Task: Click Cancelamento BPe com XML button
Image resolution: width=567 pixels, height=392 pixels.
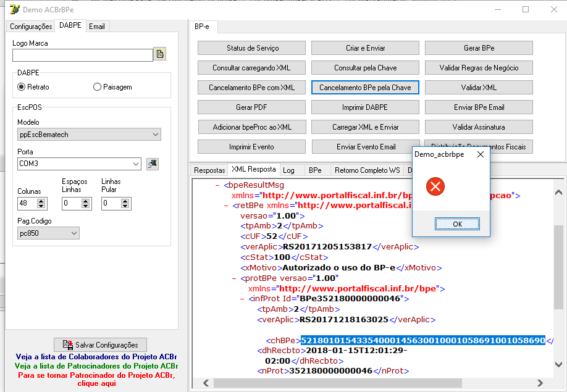Action: (x=251, y=88)
